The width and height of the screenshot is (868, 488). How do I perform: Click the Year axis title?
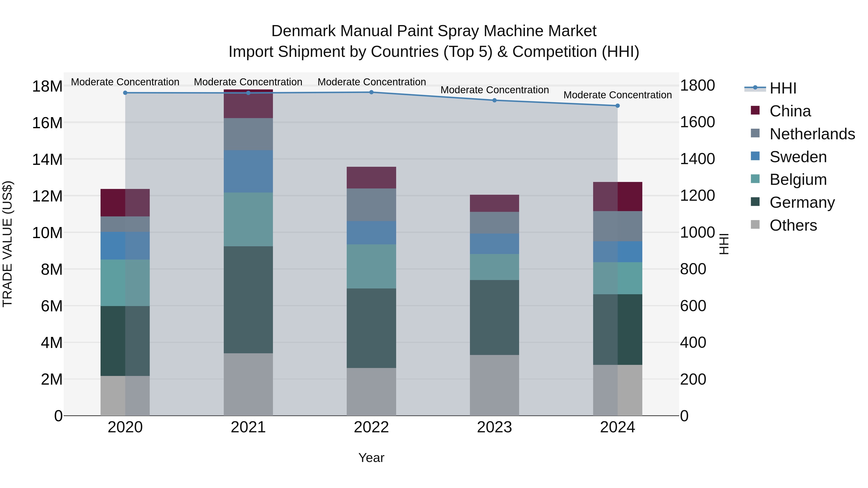click(x=371, y=458)
